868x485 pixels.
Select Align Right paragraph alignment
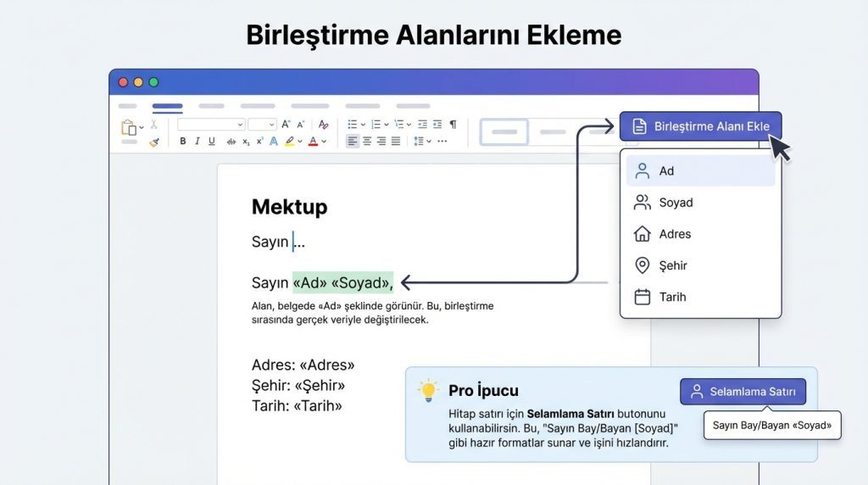[381, 142]
